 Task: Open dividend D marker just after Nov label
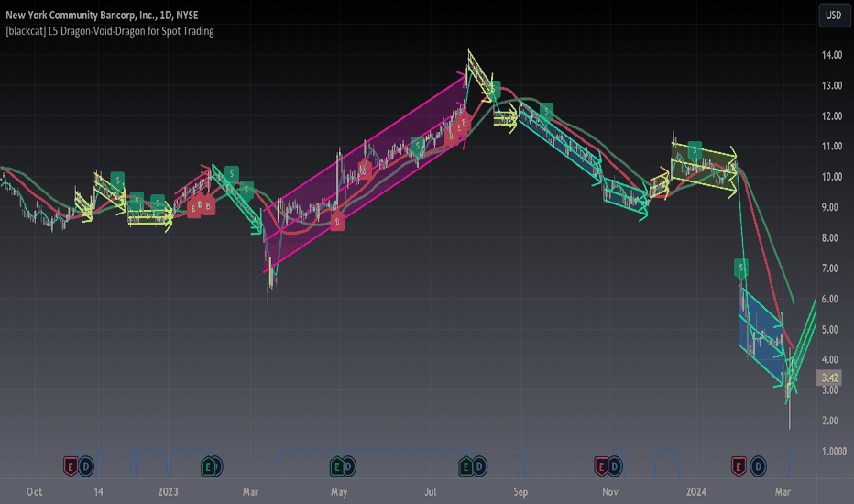[614, 466]
